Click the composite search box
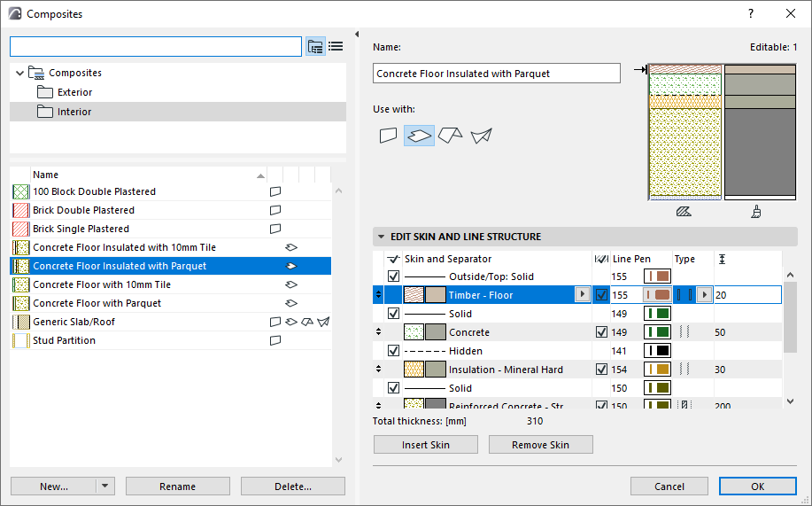The image size is (812, 506). pyautogui.click(x=156, y=47)
